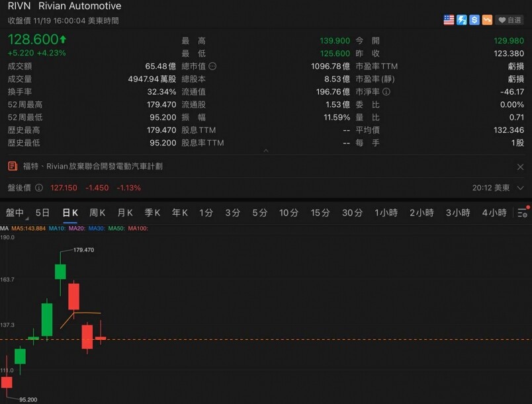
Task: Click the 今開 value 129.980
Action: click(509, 41)
